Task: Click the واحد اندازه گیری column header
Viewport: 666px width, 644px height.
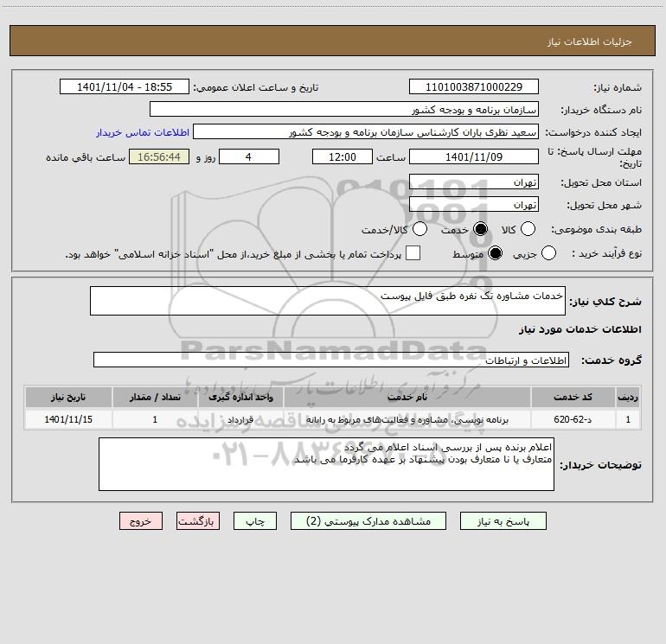Action: [240, 397]
